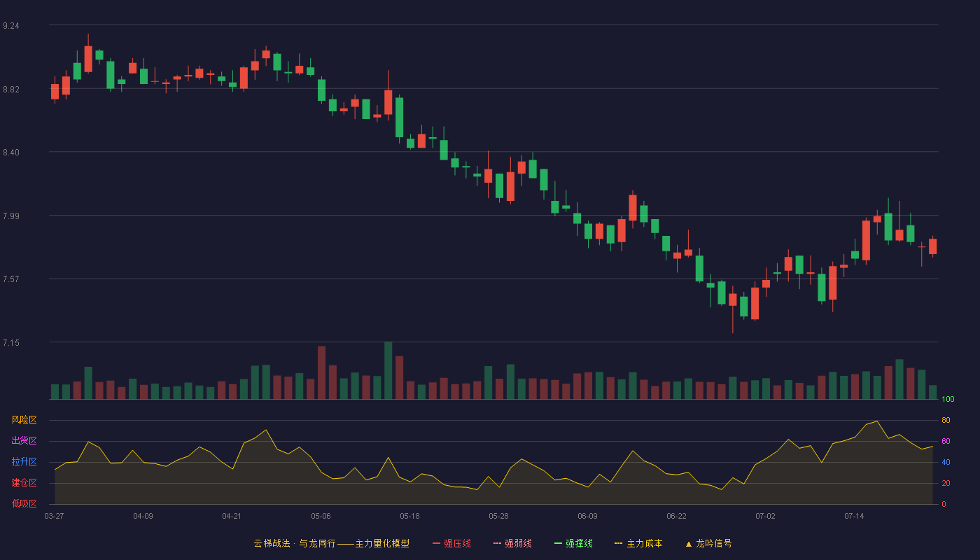Click the red 强压线 legend line marker

(x=436, y=543)
